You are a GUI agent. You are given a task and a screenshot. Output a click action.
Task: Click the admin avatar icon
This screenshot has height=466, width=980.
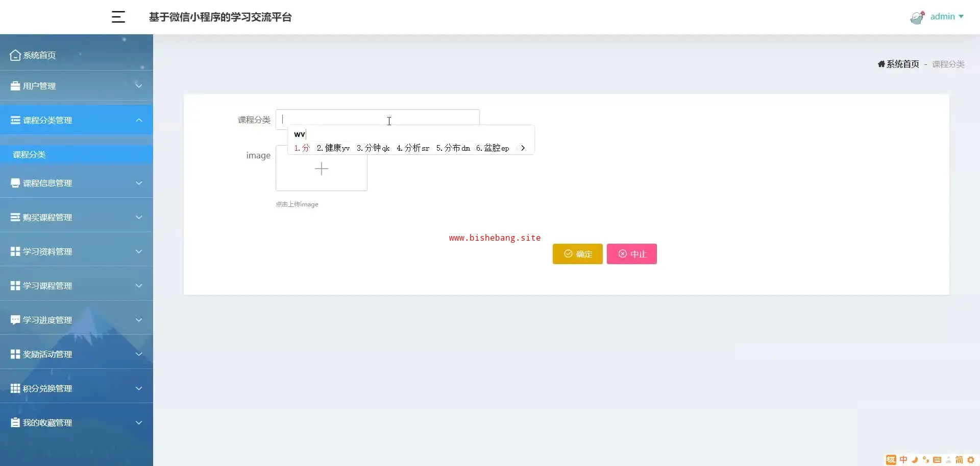coord(917,17)
